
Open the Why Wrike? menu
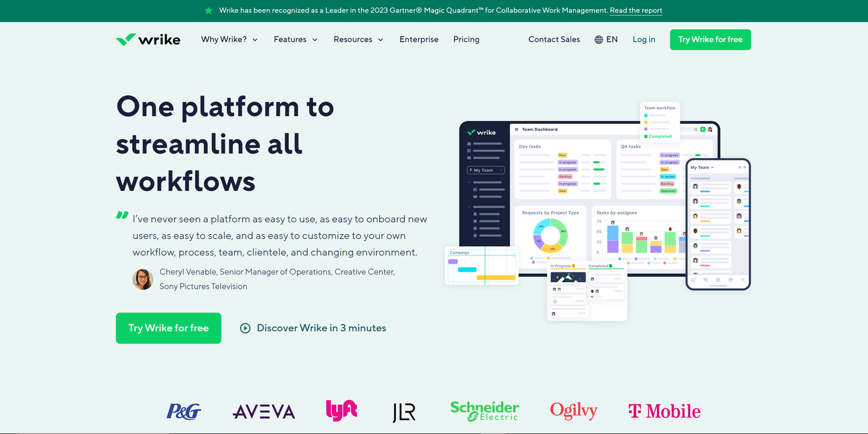[x=229, y=40]
